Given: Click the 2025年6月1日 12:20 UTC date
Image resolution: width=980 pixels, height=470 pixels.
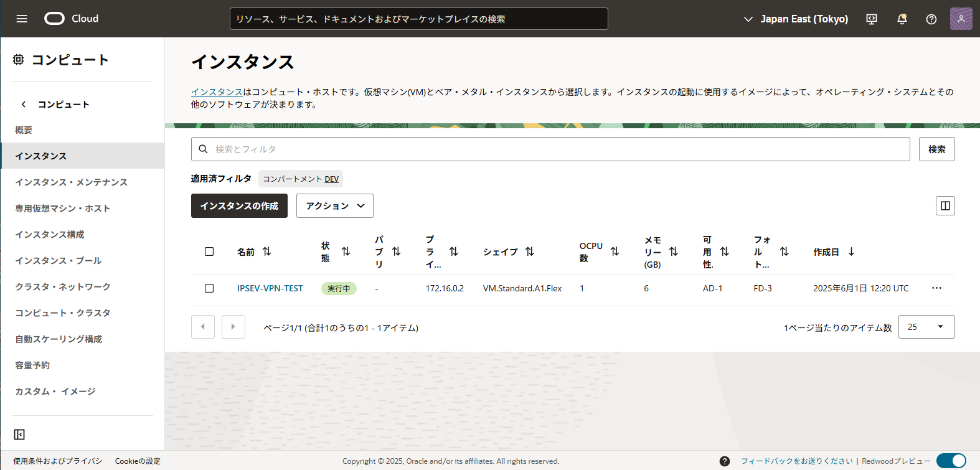Looking at the screenshot, I should 861,288.
